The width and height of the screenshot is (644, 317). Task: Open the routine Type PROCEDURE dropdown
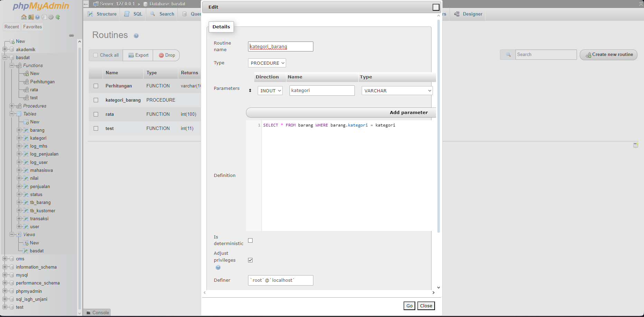point(267,63)
